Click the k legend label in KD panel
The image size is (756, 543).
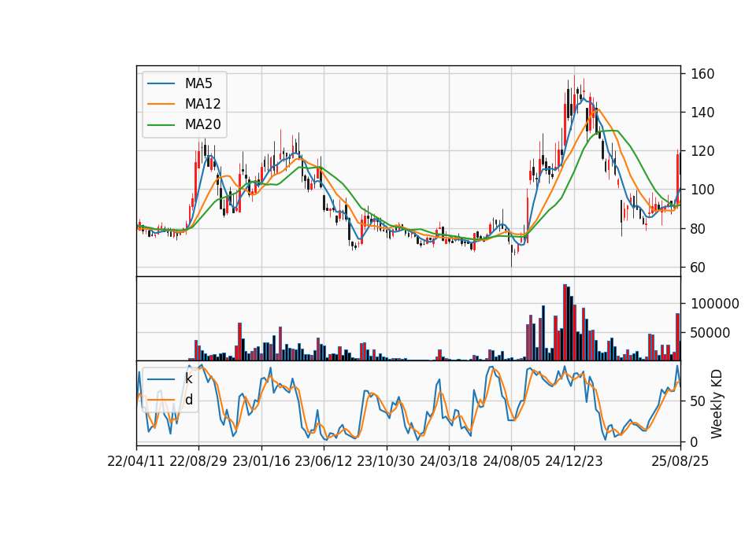[188, 379]
